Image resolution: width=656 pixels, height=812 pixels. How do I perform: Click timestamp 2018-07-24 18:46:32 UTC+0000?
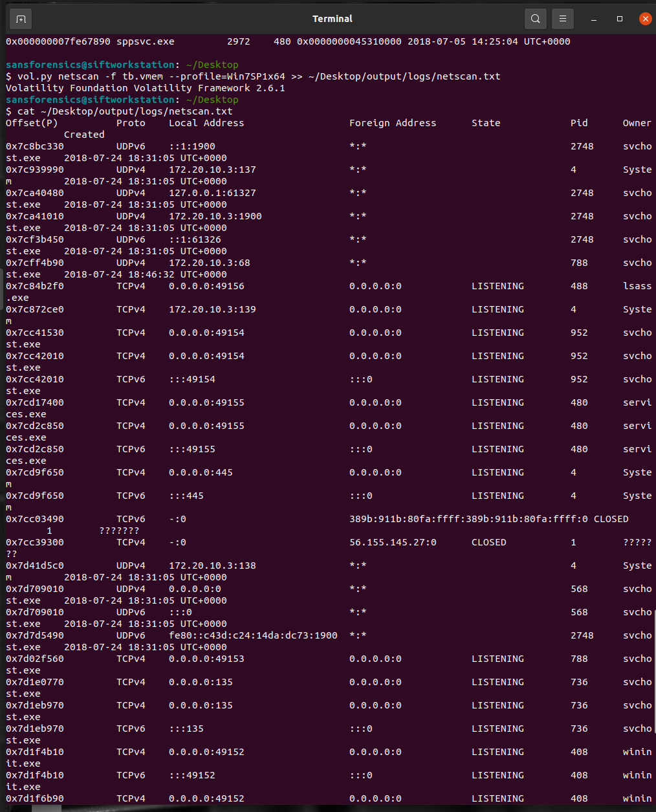146,274
